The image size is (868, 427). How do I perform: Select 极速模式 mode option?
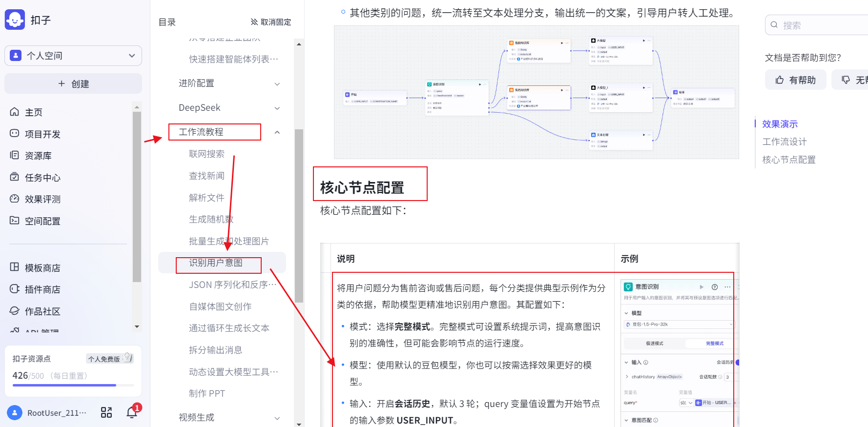[x=654, y=344]
